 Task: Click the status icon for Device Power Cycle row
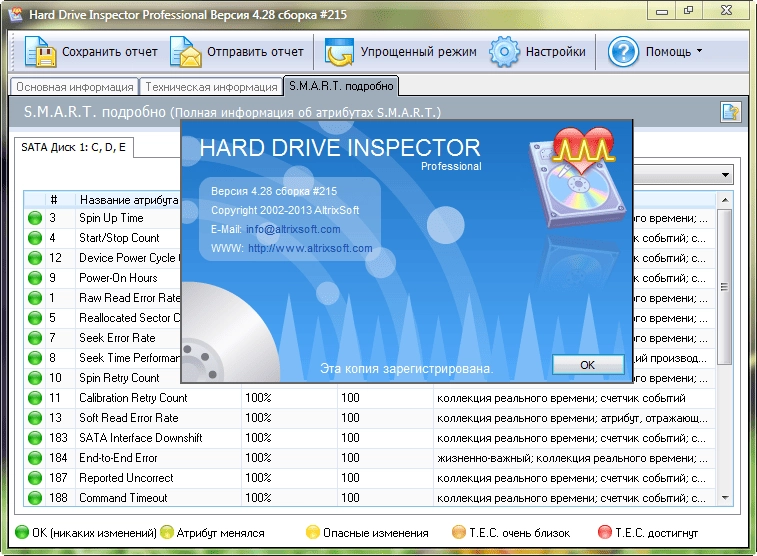pos(35,258)
